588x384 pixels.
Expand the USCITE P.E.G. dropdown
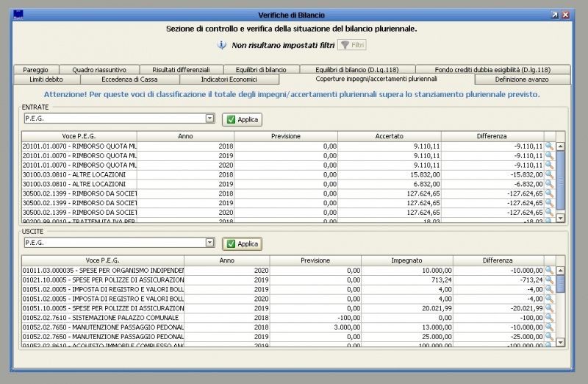[209, 242]
